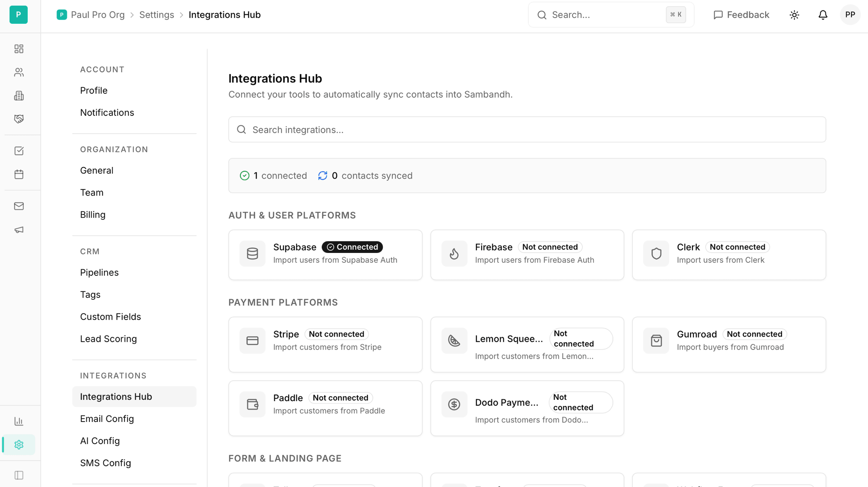
Task: Open the dashboard grid icon in sidebar
Action: point(19,49)
